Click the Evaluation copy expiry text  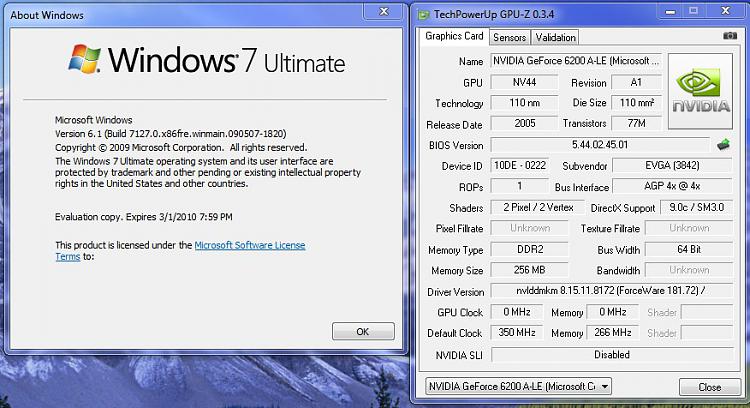[x=143, y=217]
